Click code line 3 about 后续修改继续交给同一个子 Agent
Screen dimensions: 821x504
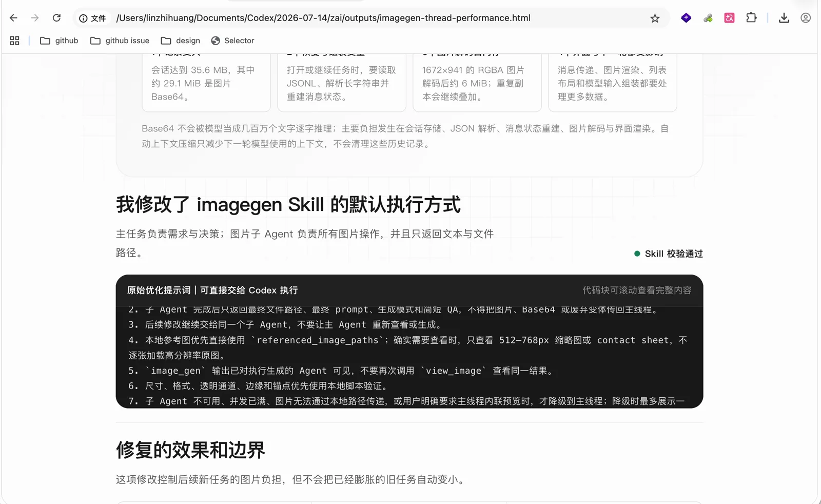pyautogui.click(x=285, y=325)
